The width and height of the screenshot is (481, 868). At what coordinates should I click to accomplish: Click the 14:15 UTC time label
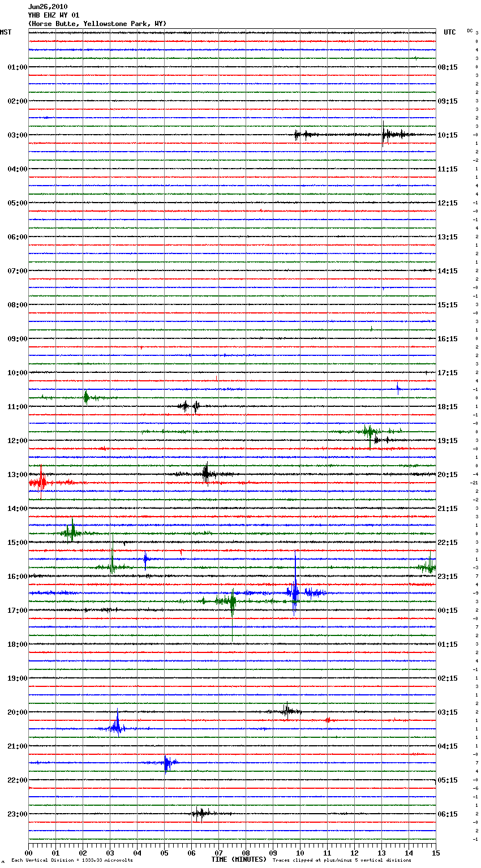[x=448, y=271]
